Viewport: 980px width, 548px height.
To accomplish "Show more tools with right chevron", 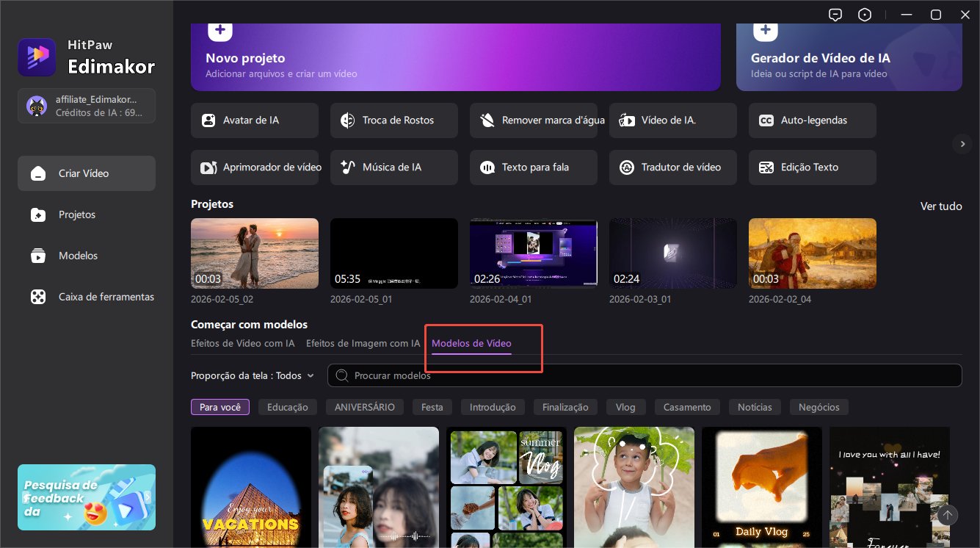I will point(962,144).
